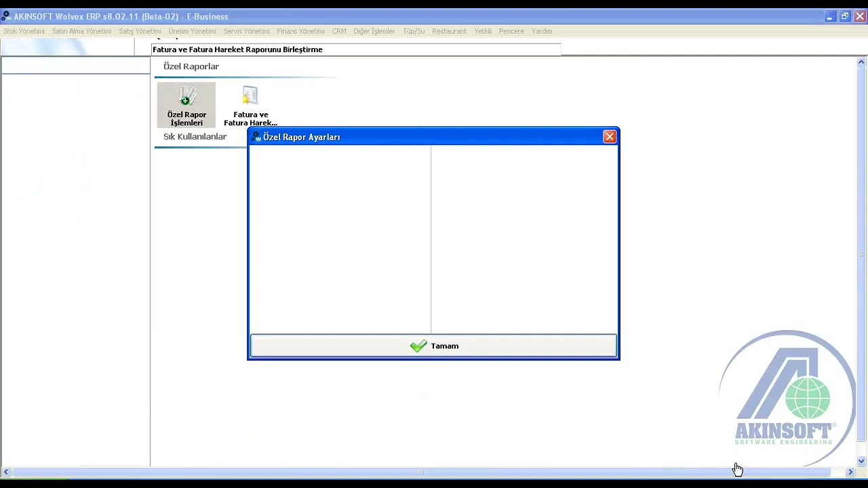Open the Özel Rapor İşlemleri icon
The height and width of the screenshot is (488, 868).
(x=186, y=105)
